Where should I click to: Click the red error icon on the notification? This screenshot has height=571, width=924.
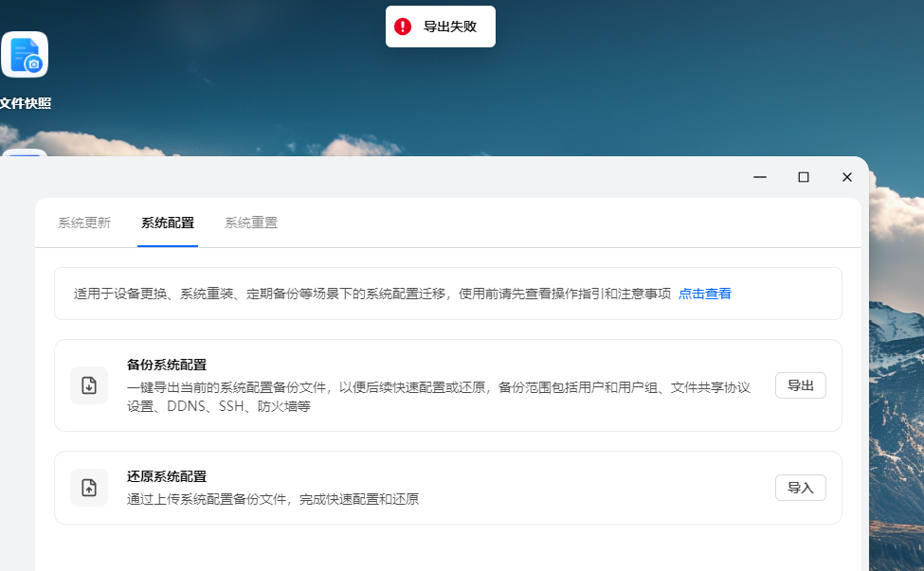coord(402,27)
